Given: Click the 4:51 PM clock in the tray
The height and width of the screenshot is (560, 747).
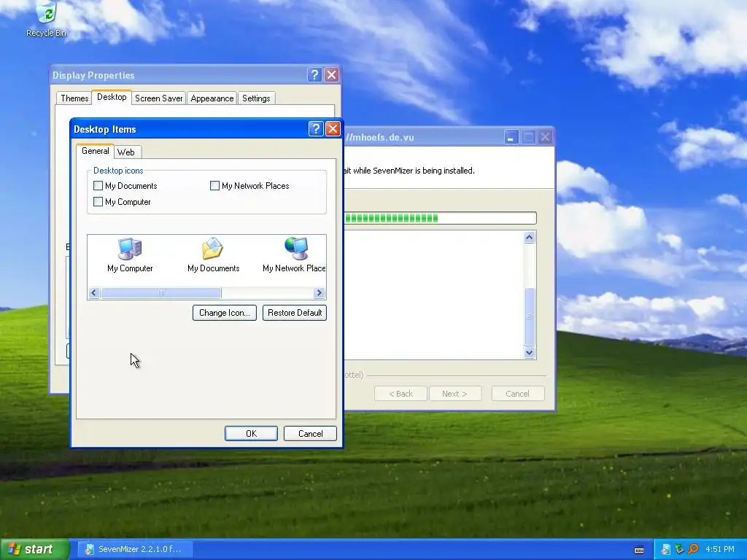Looking at the screenshot, I should 720,550.
